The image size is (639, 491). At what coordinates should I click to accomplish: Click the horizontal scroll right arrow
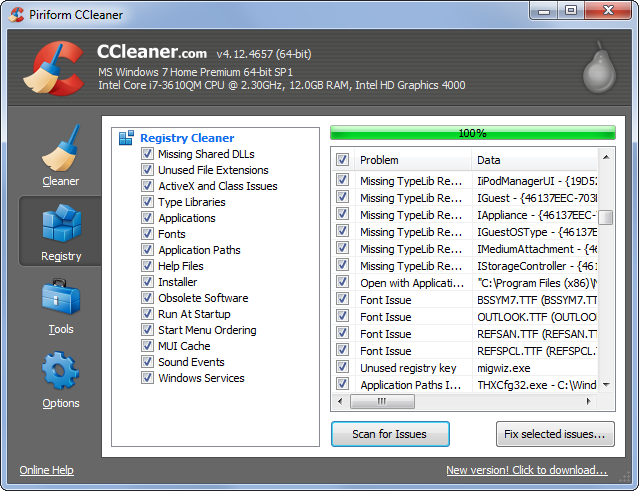click(x=588, y=401)
